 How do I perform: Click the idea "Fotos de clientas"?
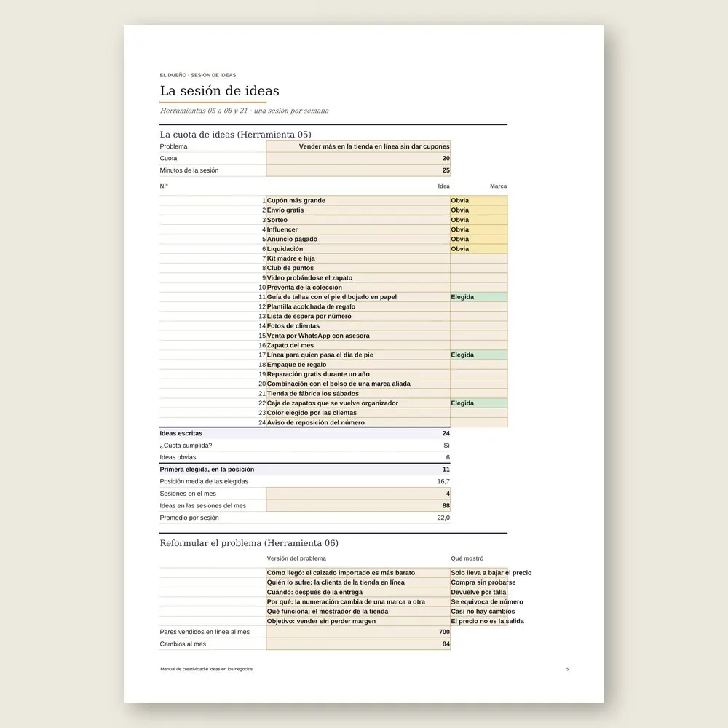point(358,326)
